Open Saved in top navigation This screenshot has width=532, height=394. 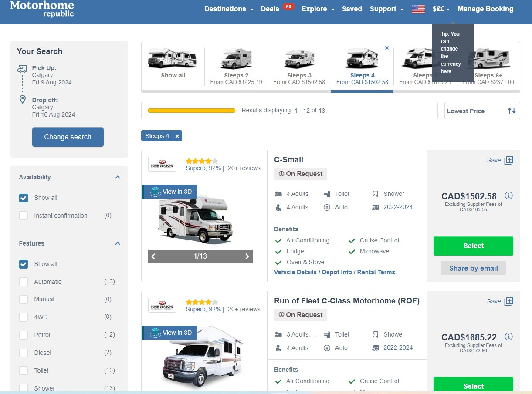pyautogui.click(x=352, y=9)
